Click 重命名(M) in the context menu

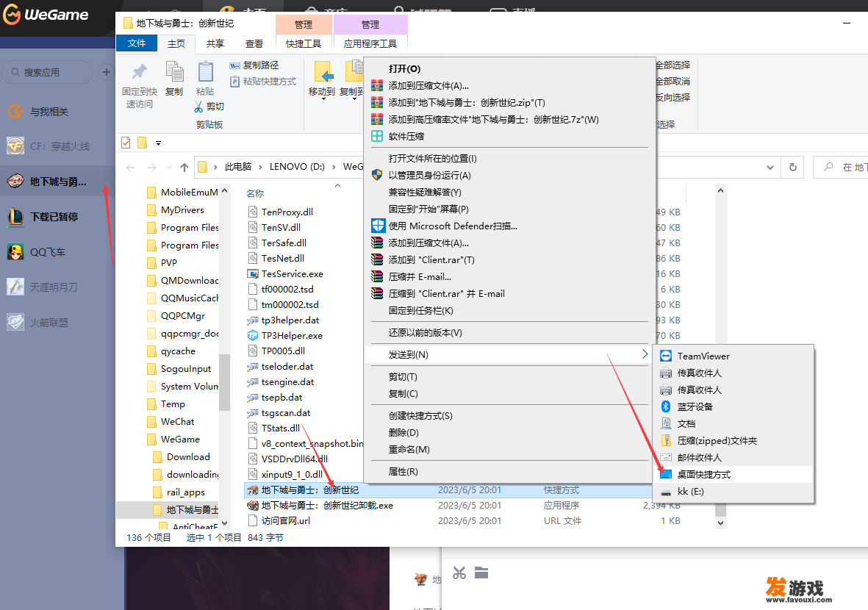click(x=509, y=450)
